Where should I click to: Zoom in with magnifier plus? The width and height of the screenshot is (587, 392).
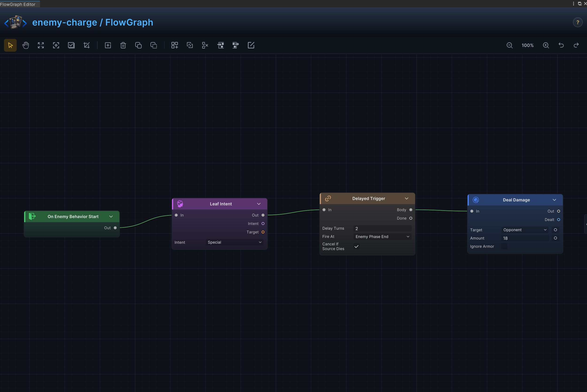tap(546, 45)
